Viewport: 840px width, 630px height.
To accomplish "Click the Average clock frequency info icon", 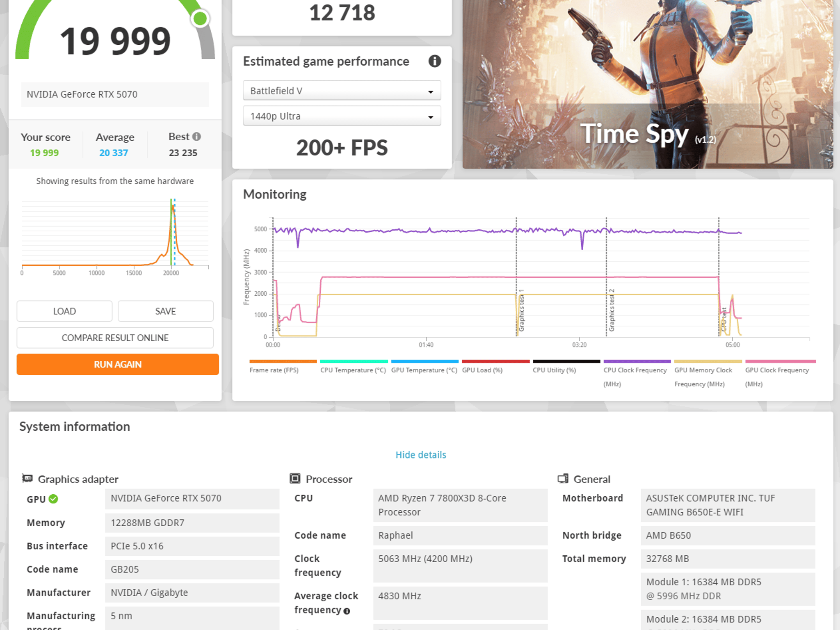I will tap(347, 611).
